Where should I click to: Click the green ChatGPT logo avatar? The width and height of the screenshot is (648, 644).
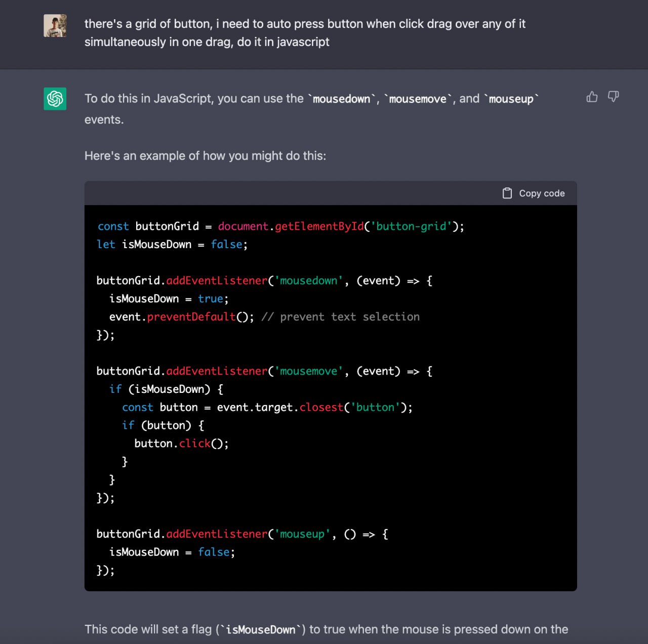tap(55, 98)
